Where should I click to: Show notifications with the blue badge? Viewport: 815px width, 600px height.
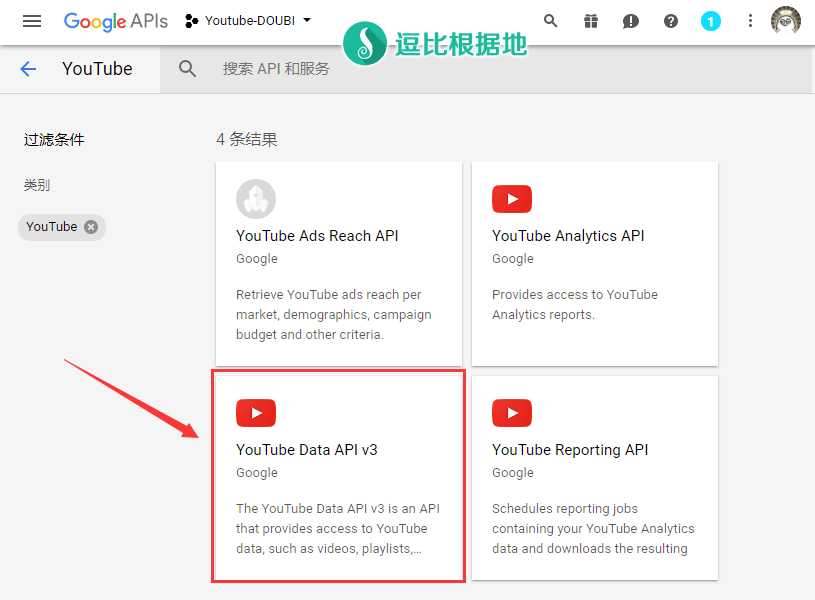click(x=711, y=21)
